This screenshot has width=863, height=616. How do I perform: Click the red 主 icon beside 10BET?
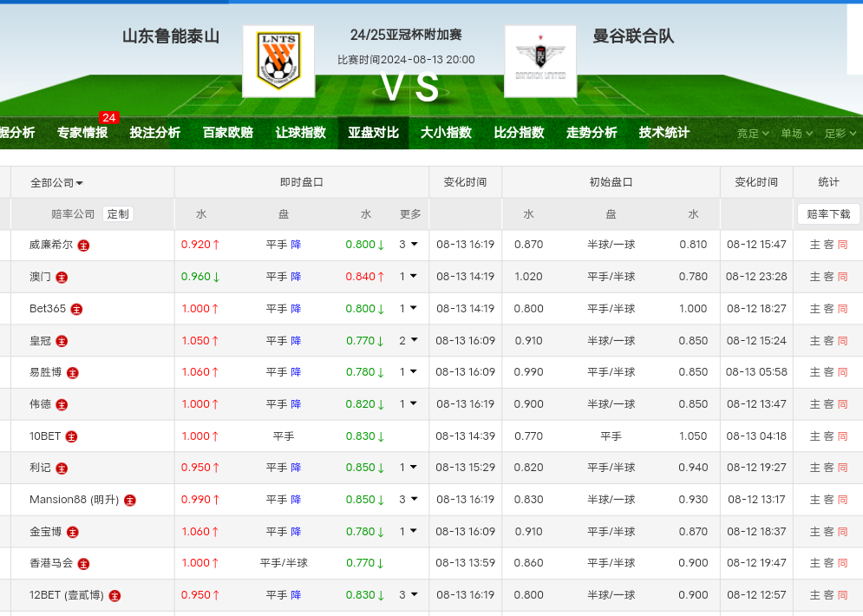[x=71, y=436]
